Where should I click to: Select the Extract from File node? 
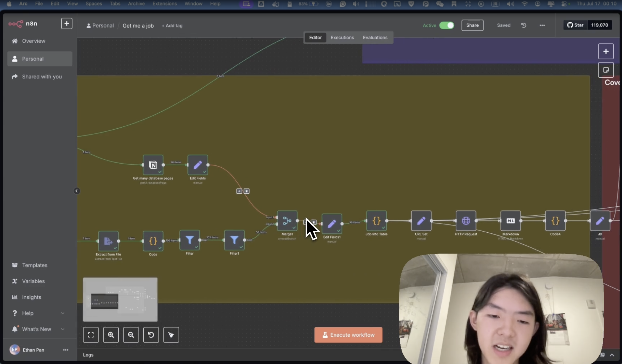pos(108,241)
